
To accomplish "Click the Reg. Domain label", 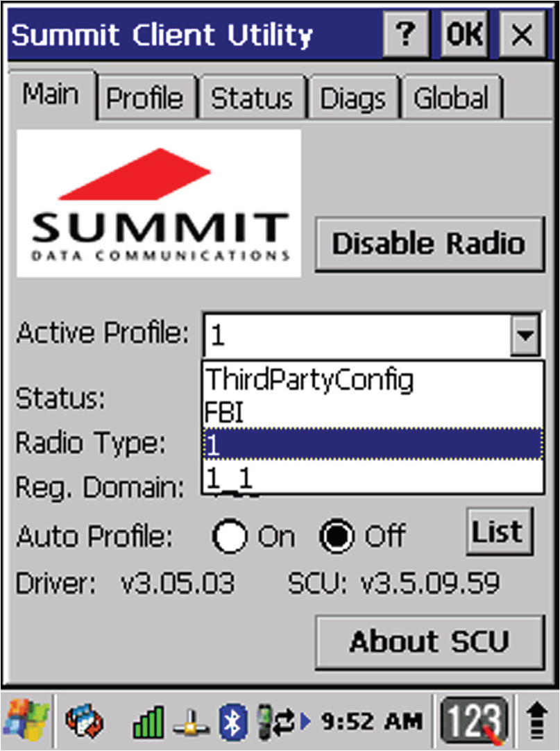I will point(100,487).
